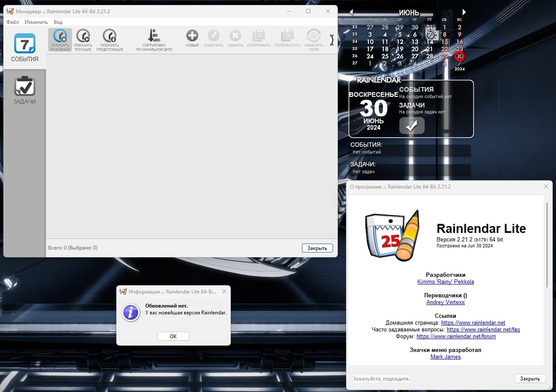Image resolution: width=556 pixels, height=392 pixels.
Task: Click the Удалить cross toolbar icon
Action: (x=235, y=38)
